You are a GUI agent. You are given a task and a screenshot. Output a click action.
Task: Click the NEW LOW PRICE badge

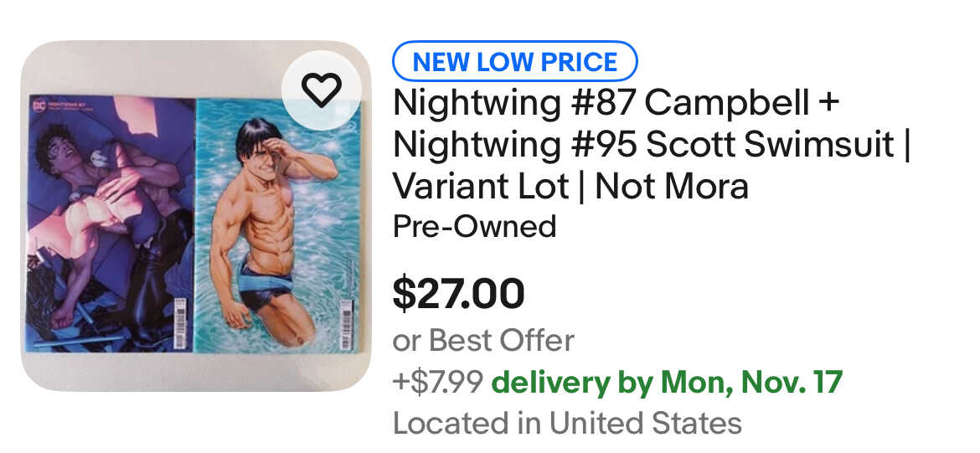click(x=515, y=61)
